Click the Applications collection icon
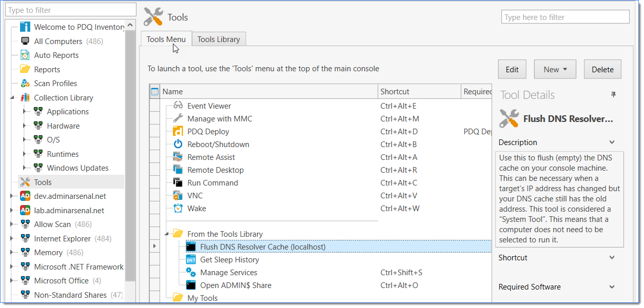This screenshot has height=308, width=644. pos(38,112)
